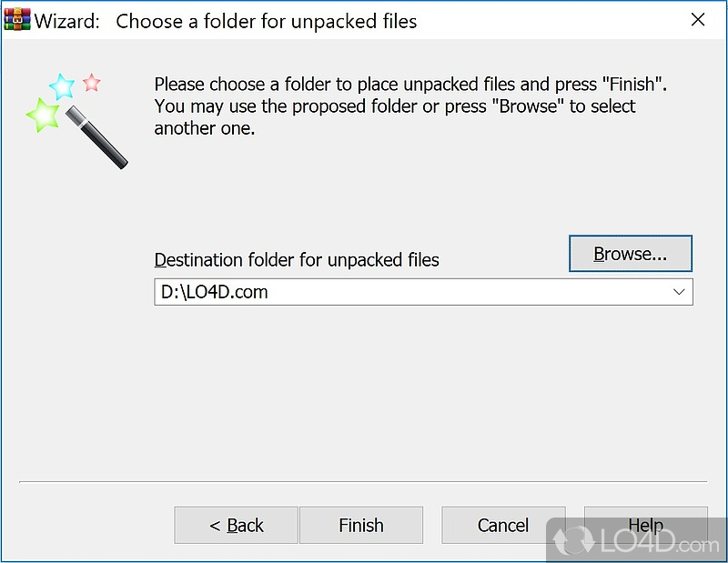Go to previous step with Back
Viewport: 728px width, 563px height.
coord(236,525)
